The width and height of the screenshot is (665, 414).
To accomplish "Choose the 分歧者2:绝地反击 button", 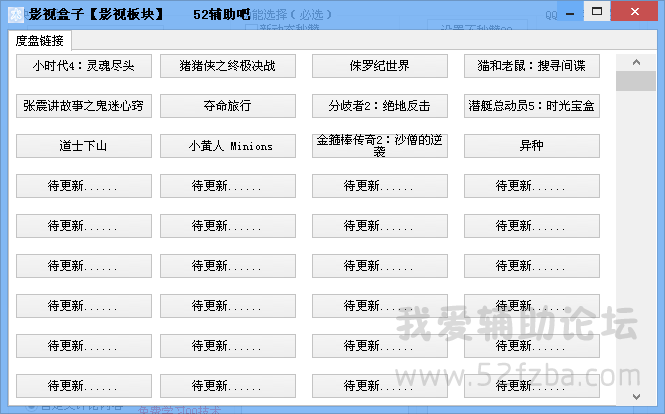I will click(379, 106).
